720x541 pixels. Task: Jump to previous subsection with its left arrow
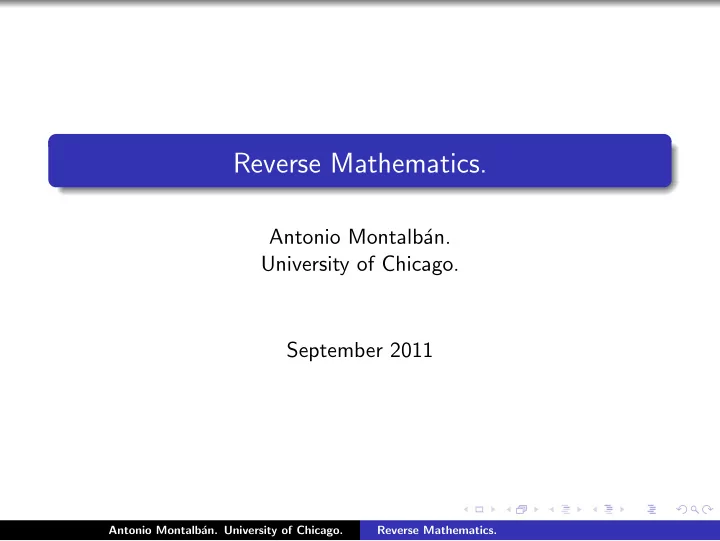[x=551, y=509]
